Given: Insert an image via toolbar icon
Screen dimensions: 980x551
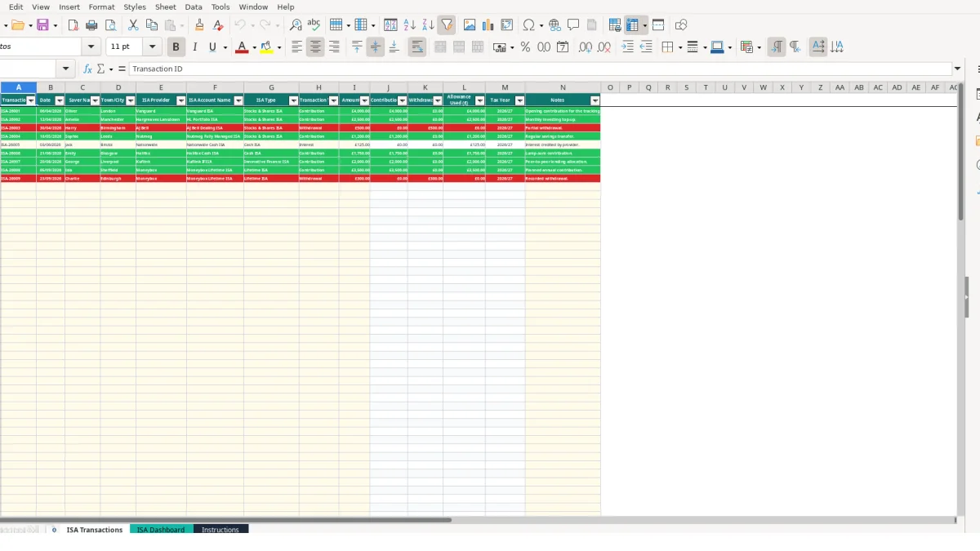Looking at the screenshot, I should (470, 25).
